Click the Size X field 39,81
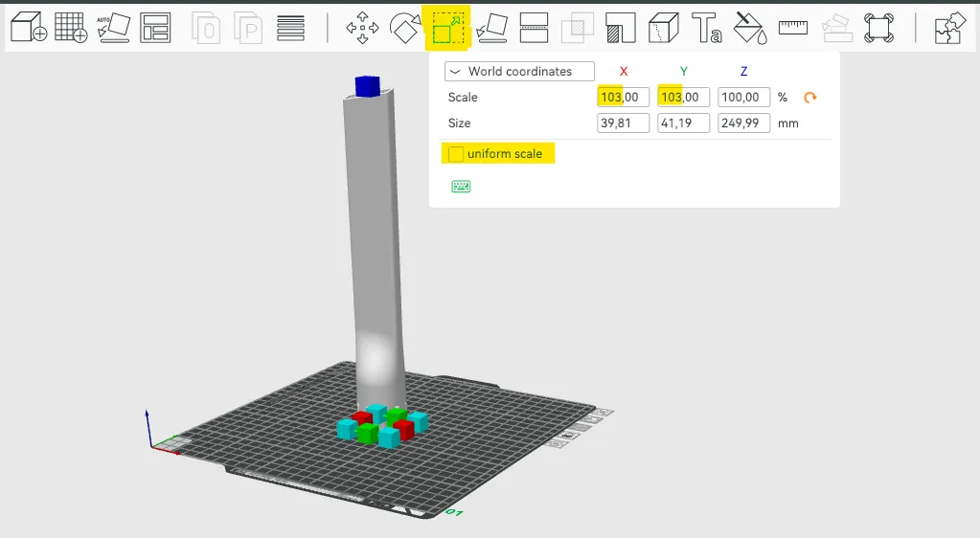This screenshot has width=980, height=538. pos(623,123)
